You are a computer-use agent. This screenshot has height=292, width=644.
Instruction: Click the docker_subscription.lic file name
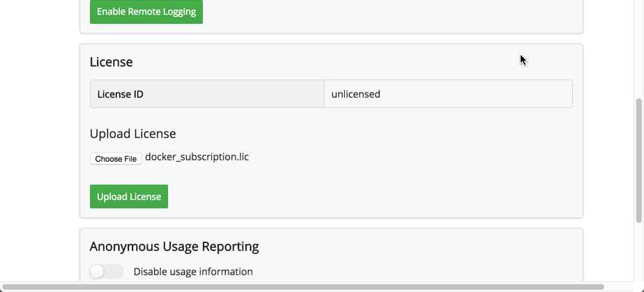tap(197, 157)
